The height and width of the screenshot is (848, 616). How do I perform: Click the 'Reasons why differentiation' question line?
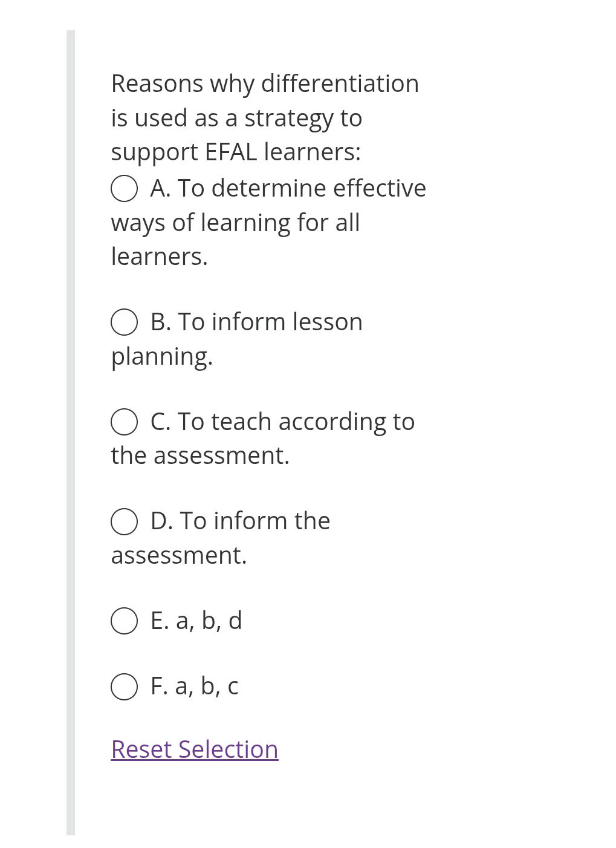265,83
